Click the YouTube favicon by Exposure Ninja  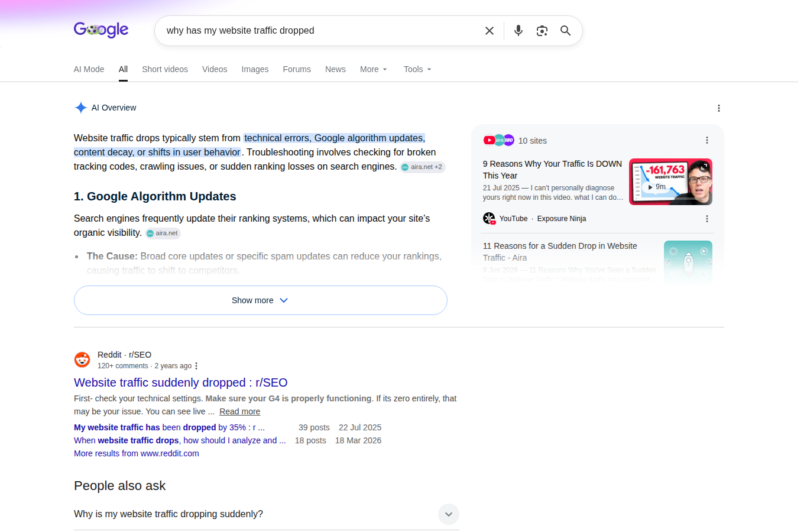tap(489, 218)
